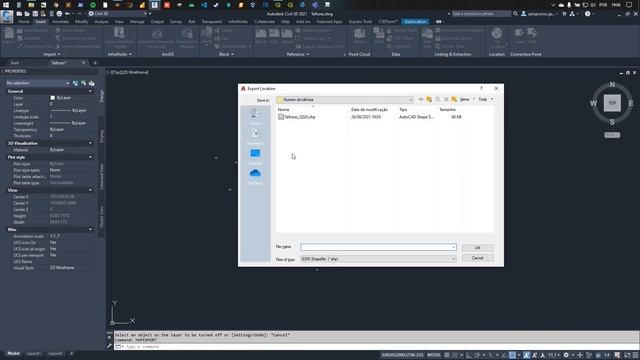Screen dimensions: 640x360
Task: Open Views menu in dialog toolbar
Action: [467, 99]
